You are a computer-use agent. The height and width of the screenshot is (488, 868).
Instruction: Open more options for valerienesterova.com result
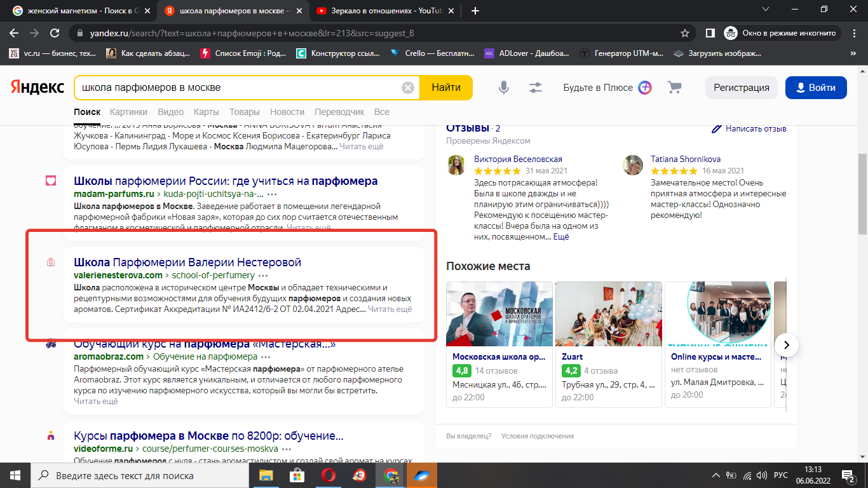click(263, 275)
